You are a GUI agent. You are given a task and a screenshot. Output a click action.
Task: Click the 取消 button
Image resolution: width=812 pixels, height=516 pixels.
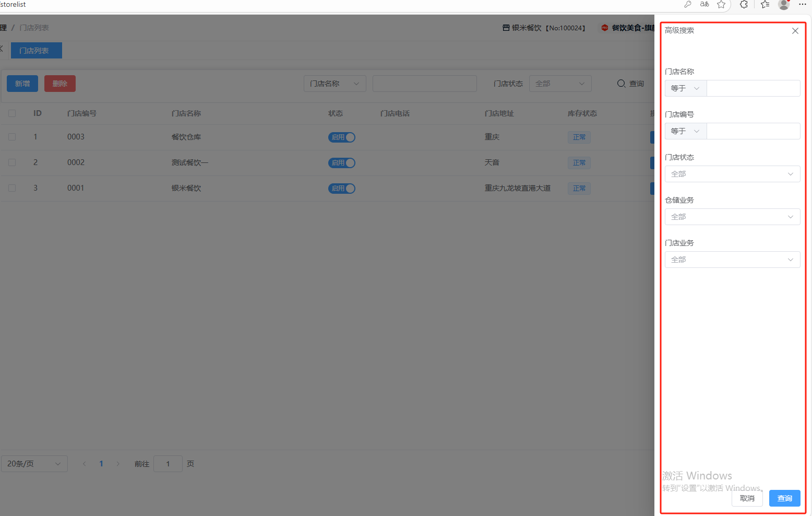(x=747, y=498)
